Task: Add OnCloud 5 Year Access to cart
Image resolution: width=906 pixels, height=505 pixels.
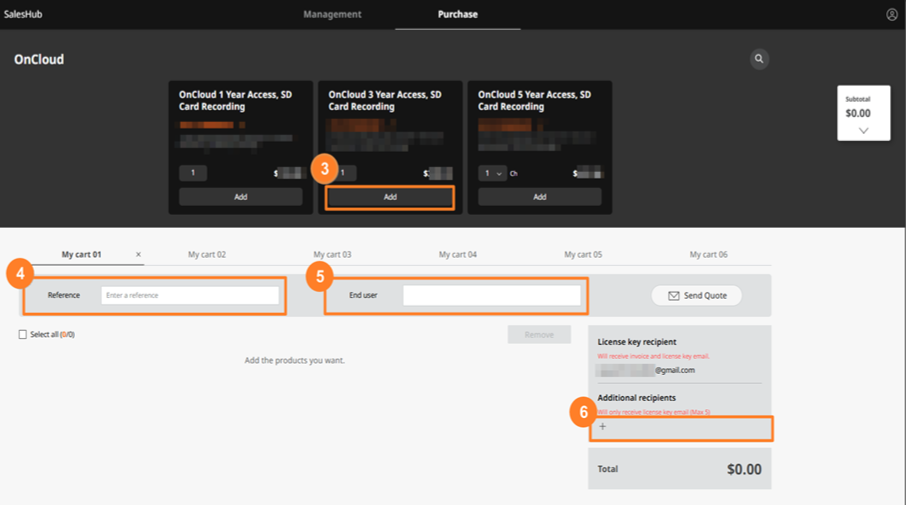Action: pyautogui.click(x=540, y=197)
